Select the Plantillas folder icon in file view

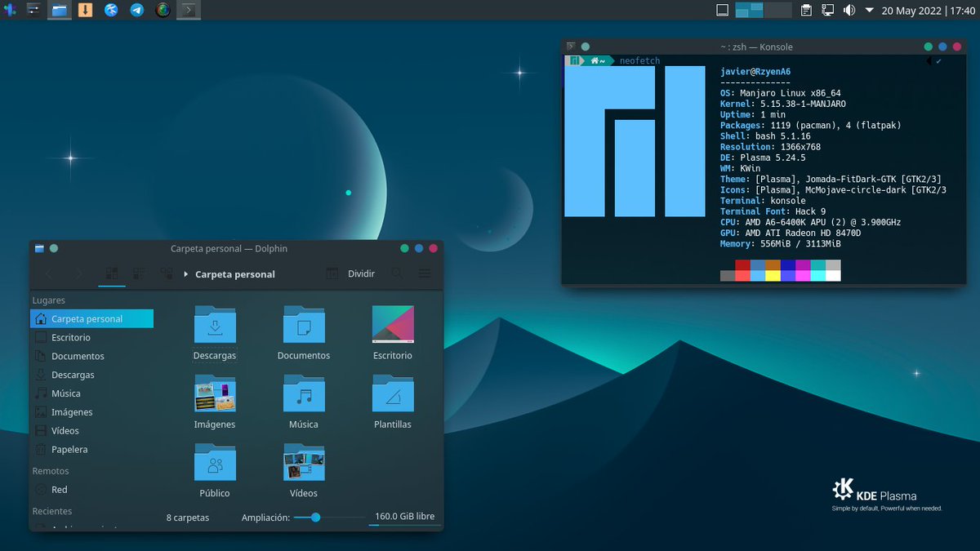coord(393,393)
